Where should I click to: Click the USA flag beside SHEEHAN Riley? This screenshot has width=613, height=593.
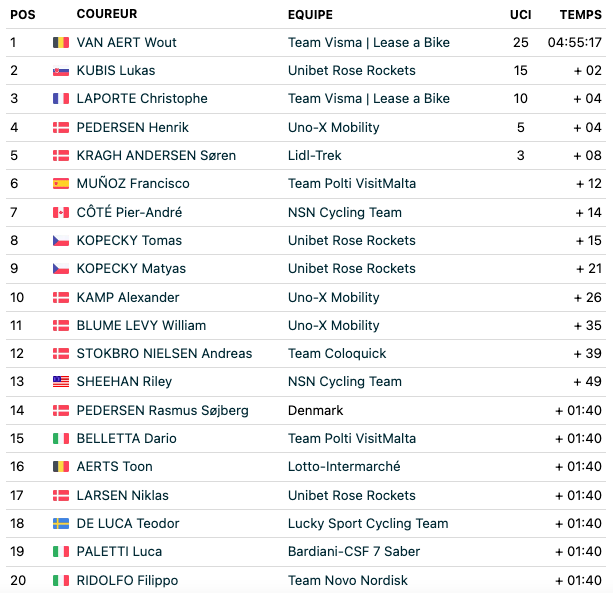point(61,382)
